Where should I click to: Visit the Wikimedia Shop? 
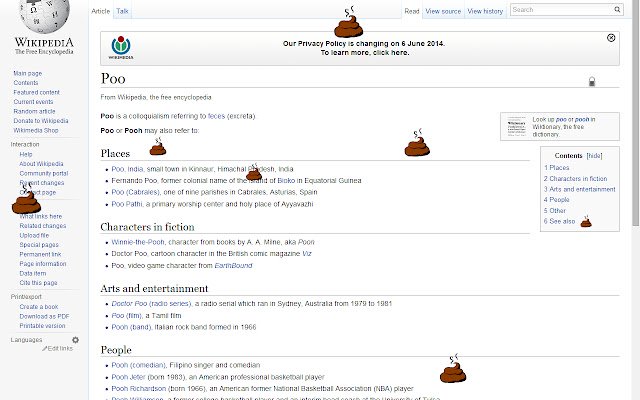tap(36, 131)
